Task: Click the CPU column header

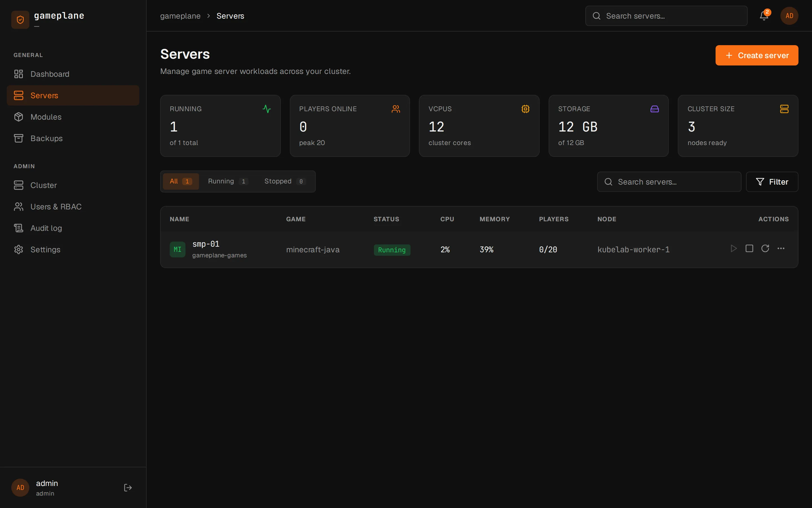Action: click(x=447, y=219)
